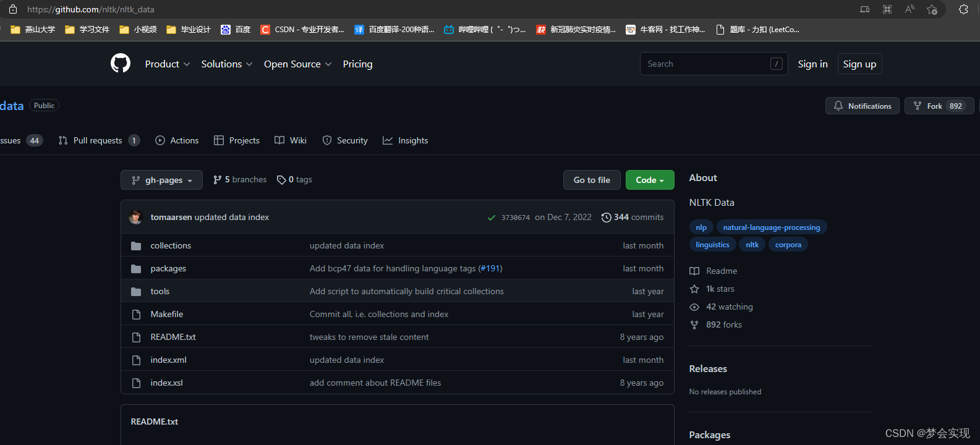Click the Sign in link

click(x=812, y=64)
